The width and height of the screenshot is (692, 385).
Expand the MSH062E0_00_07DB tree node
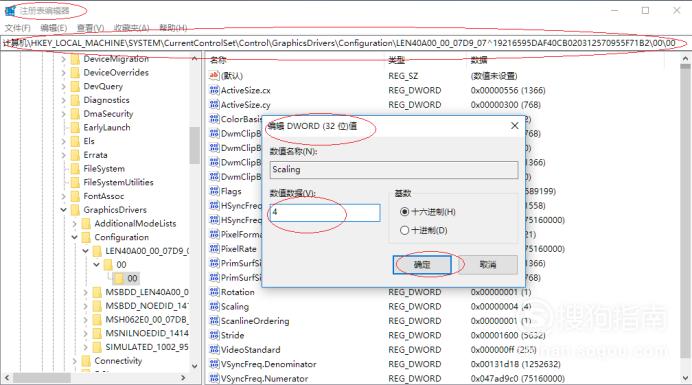coord(86,320)
